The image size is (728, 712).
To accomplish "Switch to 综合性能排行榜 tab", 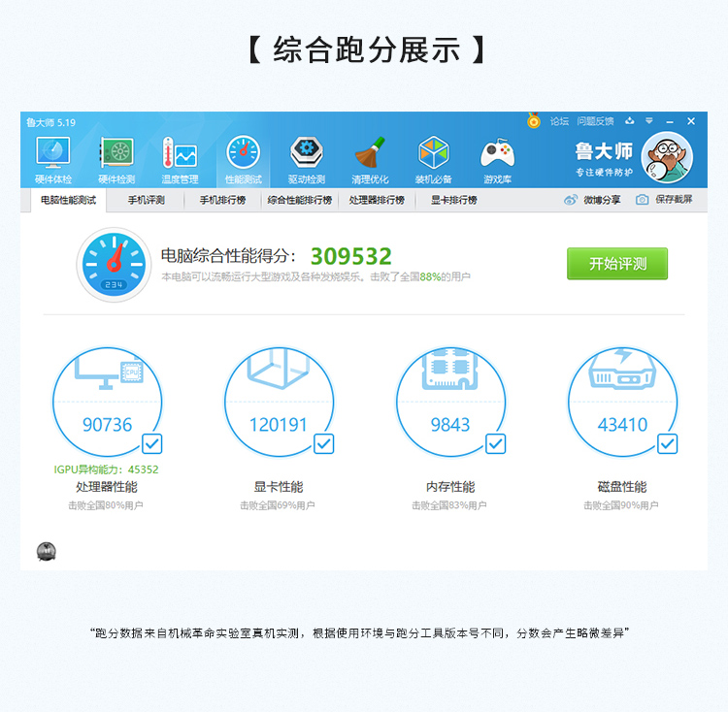I will [300, 201].
